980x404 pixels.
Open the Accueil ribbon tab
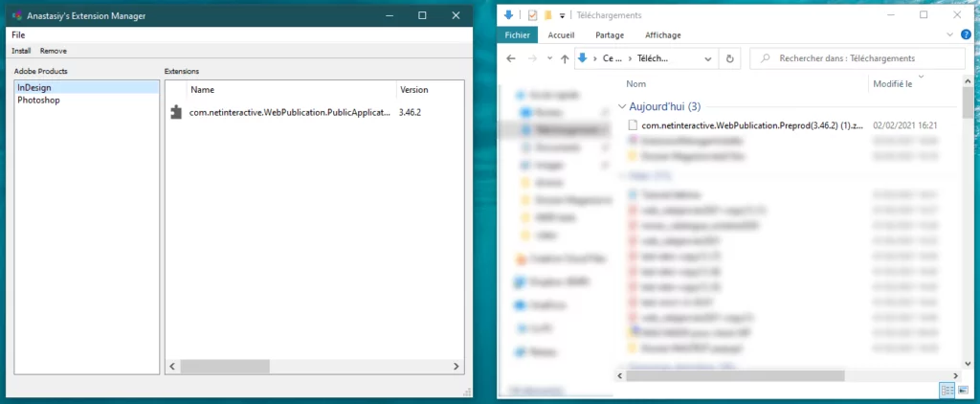561,35
